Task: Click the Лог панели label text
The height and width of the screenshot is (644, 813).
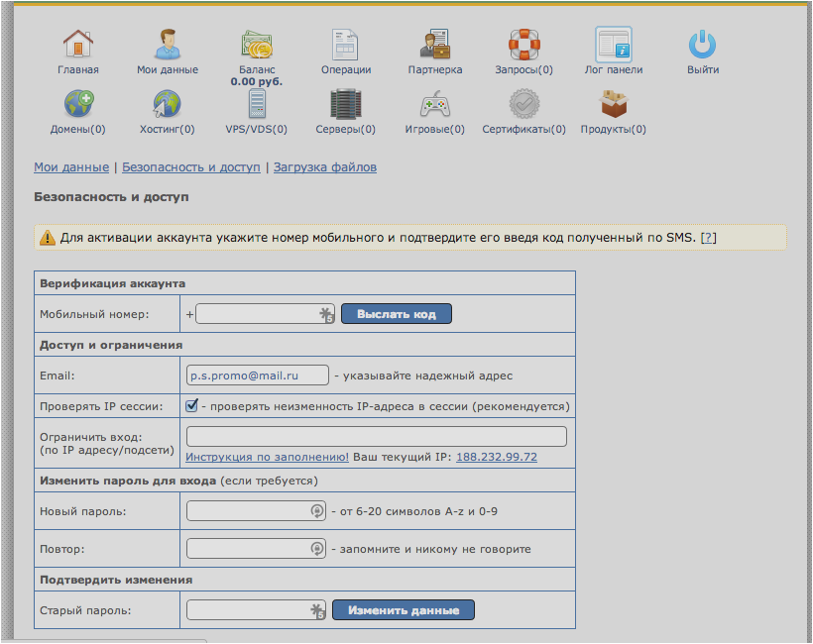Action: tap(614, 69)
